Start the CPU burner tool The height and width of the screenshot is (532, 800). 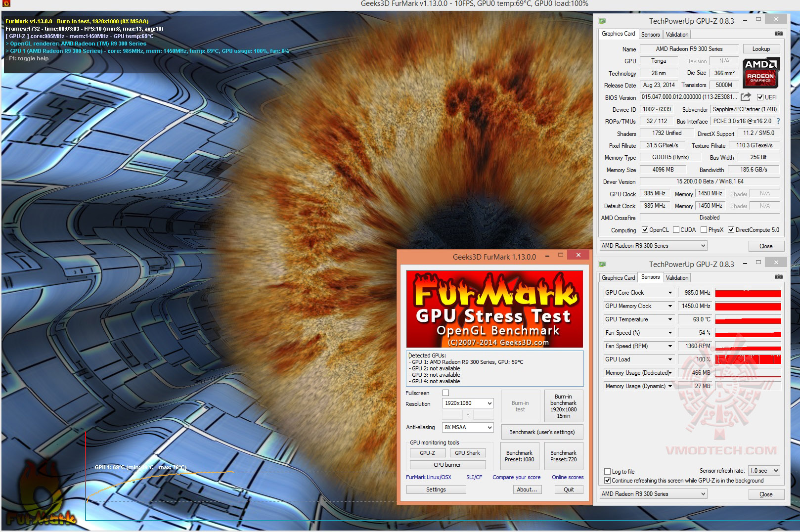(447, 465)
